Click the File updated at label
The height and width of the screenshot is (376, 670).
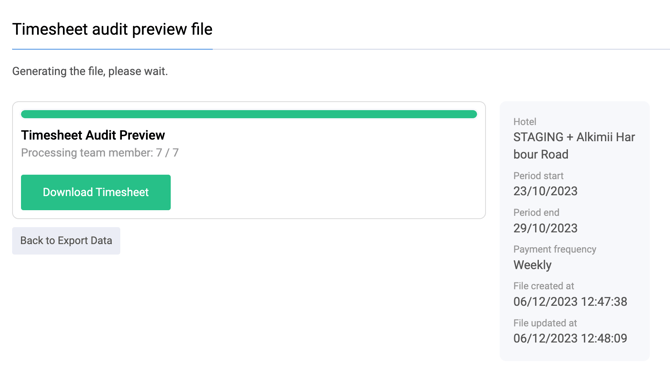pyautogui.click(x=545, y=323)
